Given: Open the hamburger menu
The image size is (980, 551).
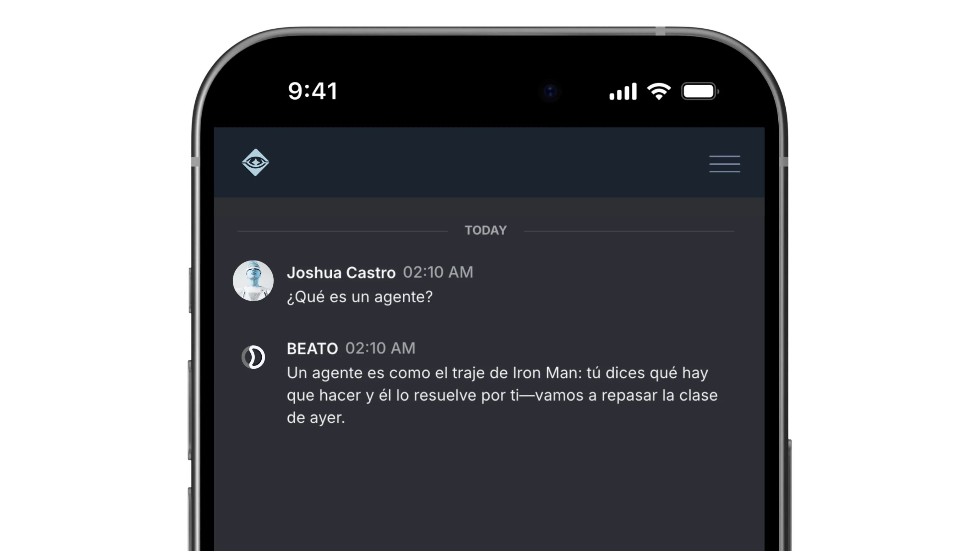Looking at the screenshot, I should pyautogui.click(x=724, y=164).
